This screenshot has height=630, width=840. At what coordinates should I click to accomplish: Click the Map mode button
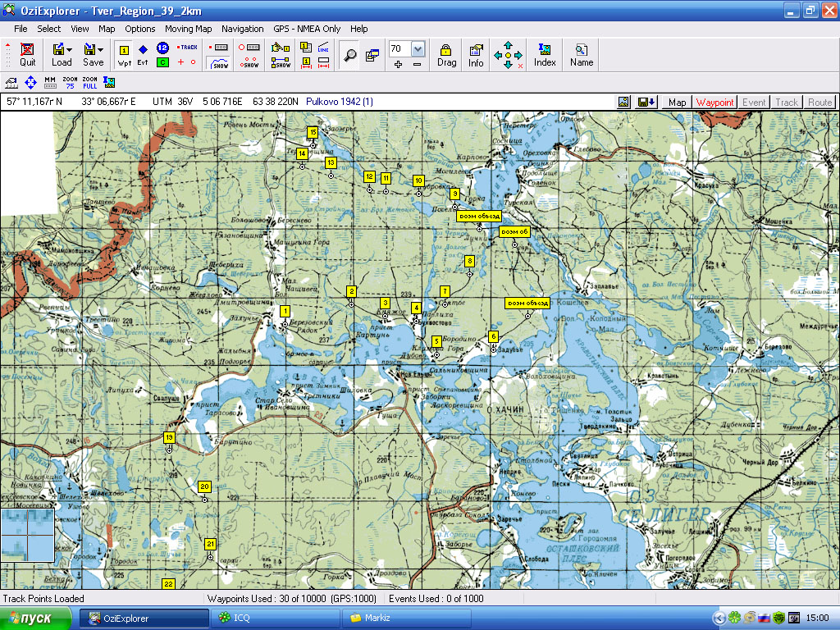point(677,103)
